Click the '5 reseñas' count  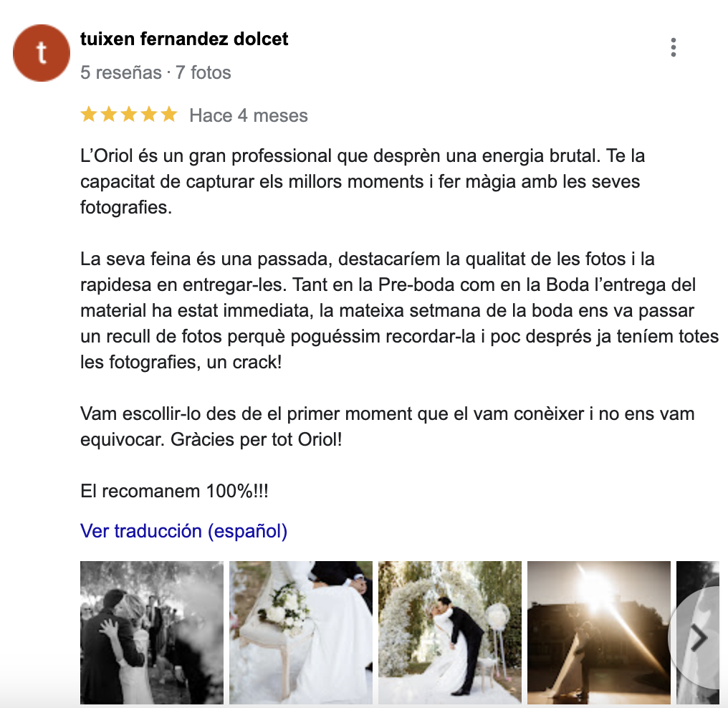pyautogui.click(x=120, y=73)
